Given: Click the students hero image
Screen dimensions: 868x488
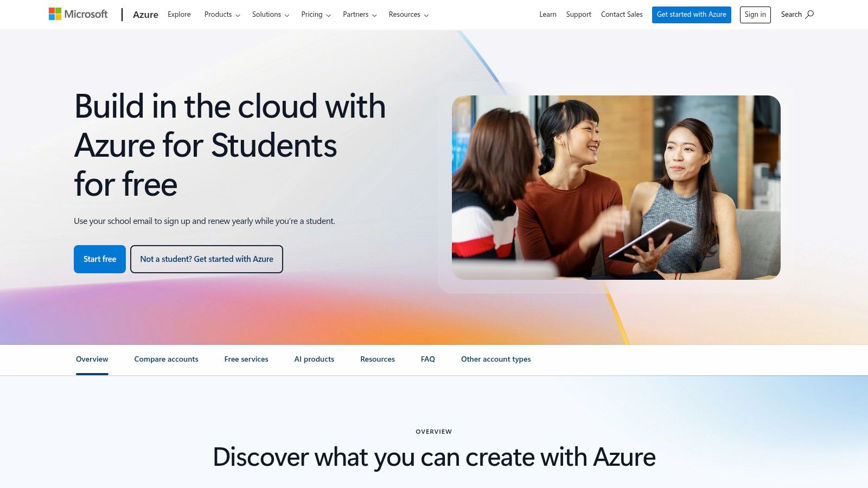Looking at the screenshot, I should pyautogui.click(x=616, y=188).
